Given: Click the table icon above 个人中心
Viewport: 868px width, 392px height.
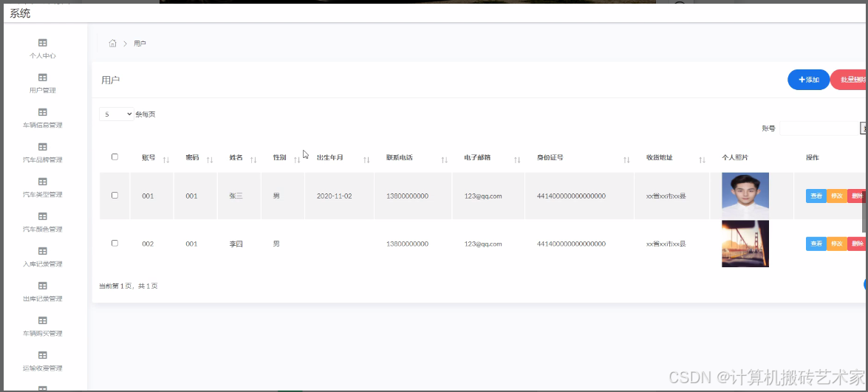Looking at the screenshot, I should tap(43, 43).
